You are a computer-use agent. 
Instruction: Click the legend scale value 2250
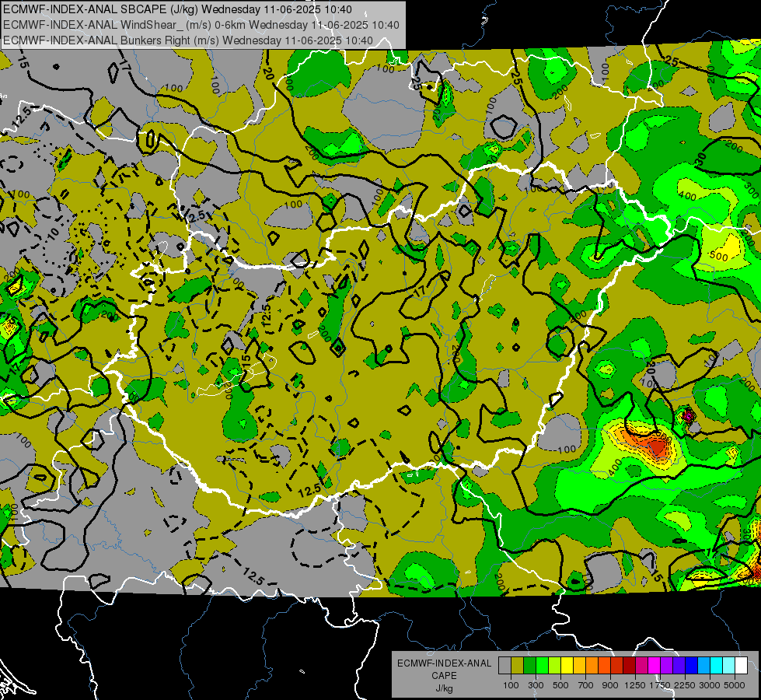click(684, 685)
